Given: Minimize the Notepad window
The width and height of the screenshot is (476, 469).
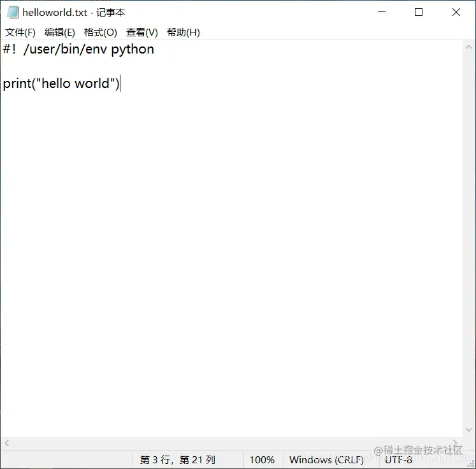Looking at the screenshot, I should coord(382,12).
